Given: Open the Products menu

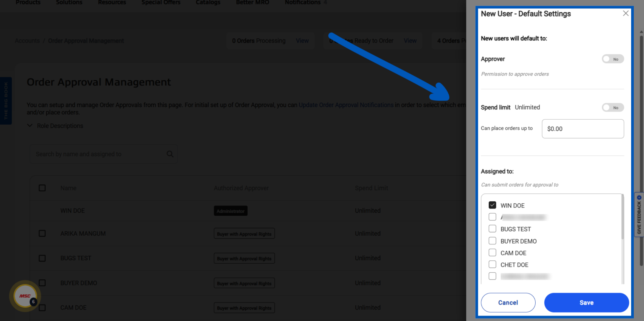Looking at the screenshot, I should (28, 2).
